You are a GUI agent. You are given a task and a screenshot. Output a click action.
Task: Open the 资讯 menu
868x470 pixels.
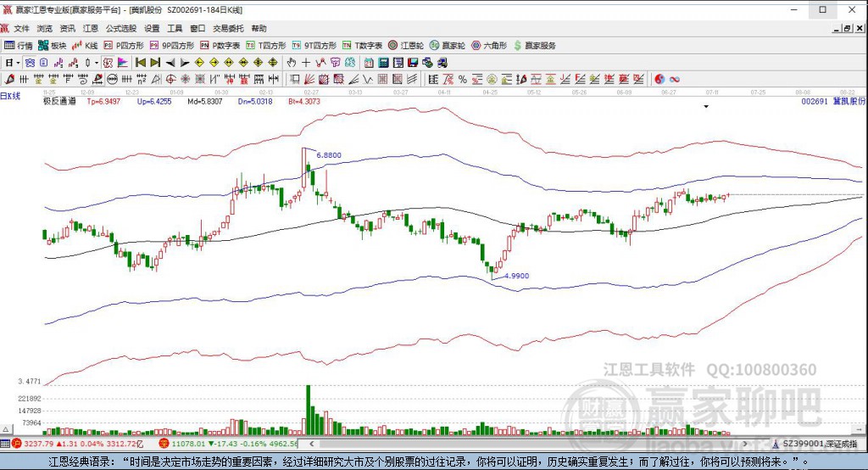68,28
